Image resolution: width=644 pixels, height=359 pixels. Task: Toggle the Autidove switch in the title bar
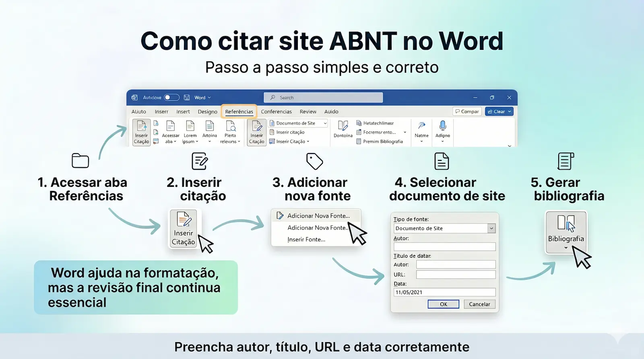[171, 98]
